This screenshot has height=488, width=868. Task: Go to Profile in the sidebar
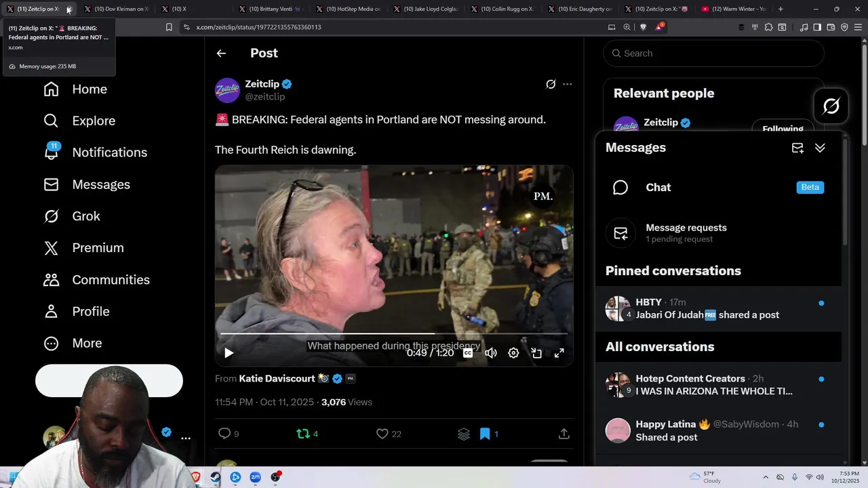pos(76,311)
